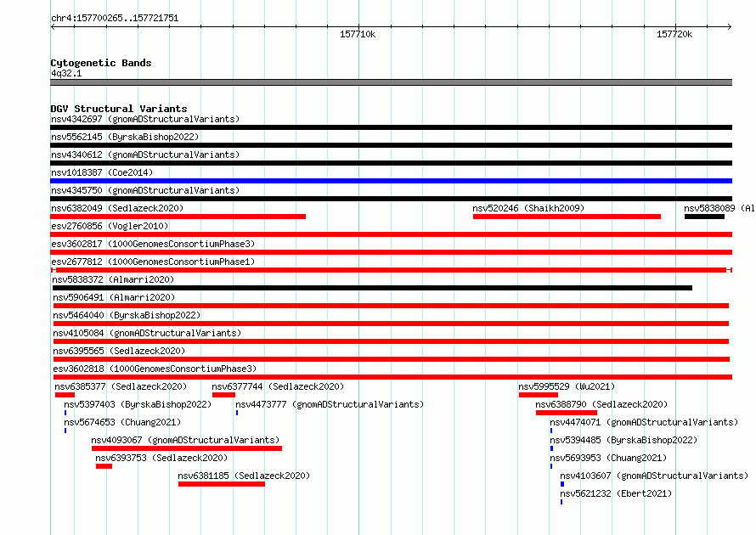Click the black nsv5838089 variant bar

tap(704, 217)
